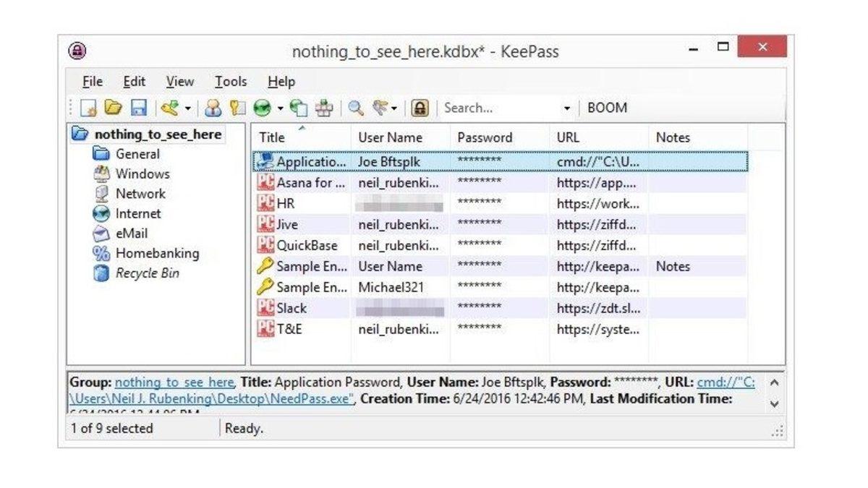Viewport: 868px width, 488px height.
Task: Expand the Open URL dropdown arrow
Action: point(281,108)
